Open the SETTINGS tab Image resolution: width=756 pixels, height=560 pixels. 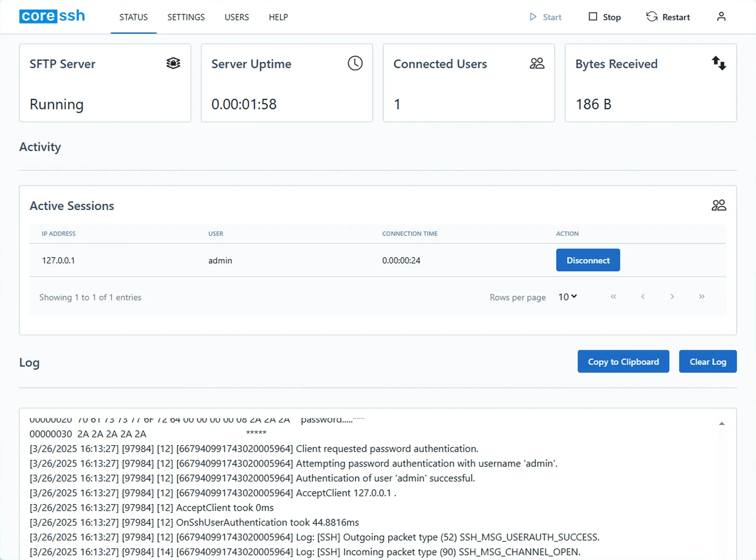point(186,17)
